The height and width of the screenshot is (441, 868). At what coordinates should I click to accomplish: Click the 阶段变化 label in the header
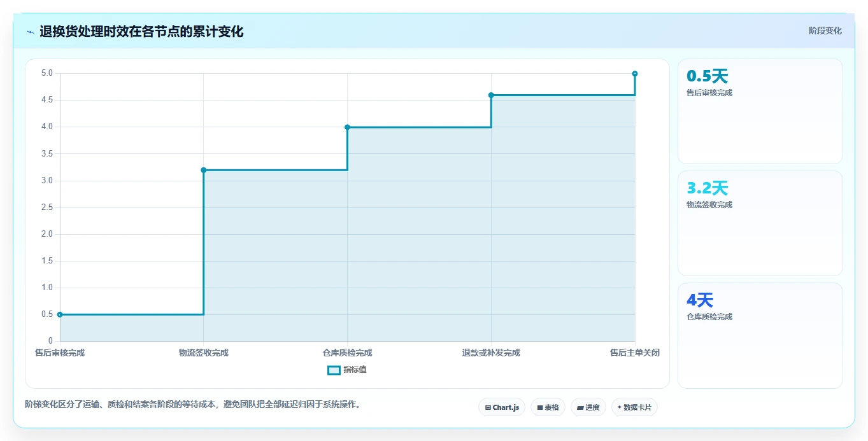825,31
